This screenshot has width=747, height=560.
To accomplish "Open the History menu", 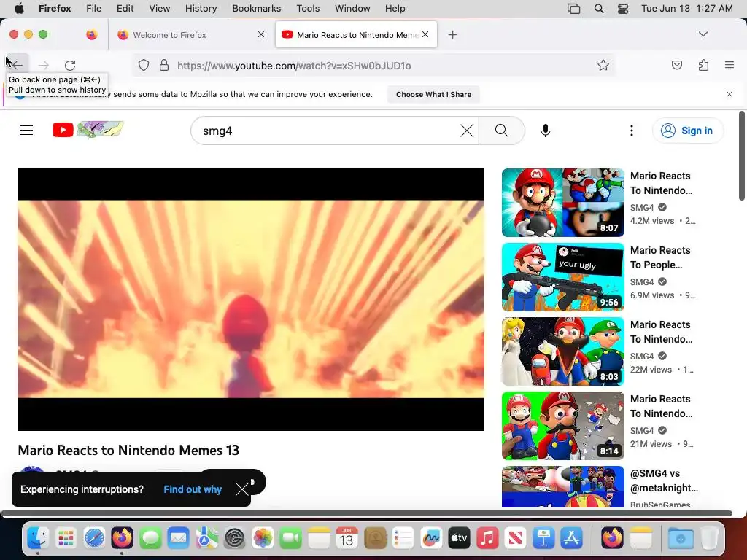I will 201,9.
